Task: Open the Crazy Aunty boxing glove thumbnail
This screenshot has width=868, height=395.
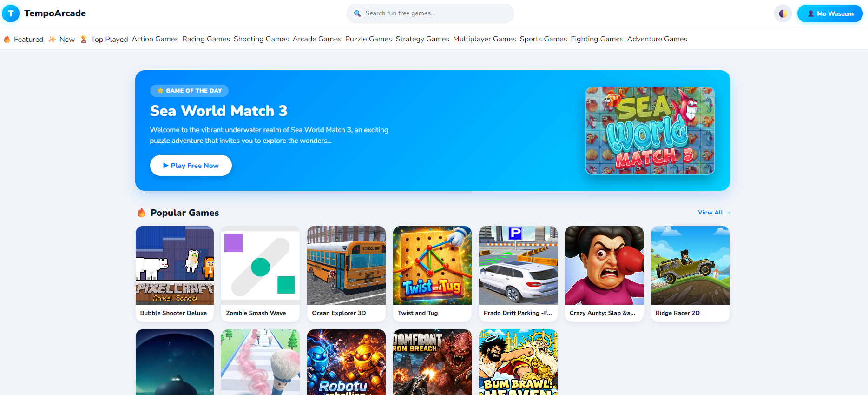Action: click(x=605, y=266)
